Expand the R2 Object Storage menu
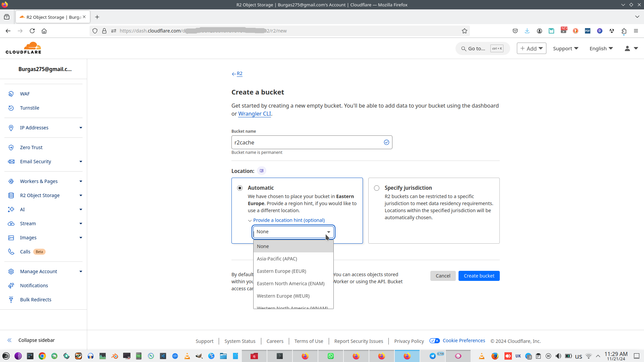644x362 pixels. (x=81, y=195)
